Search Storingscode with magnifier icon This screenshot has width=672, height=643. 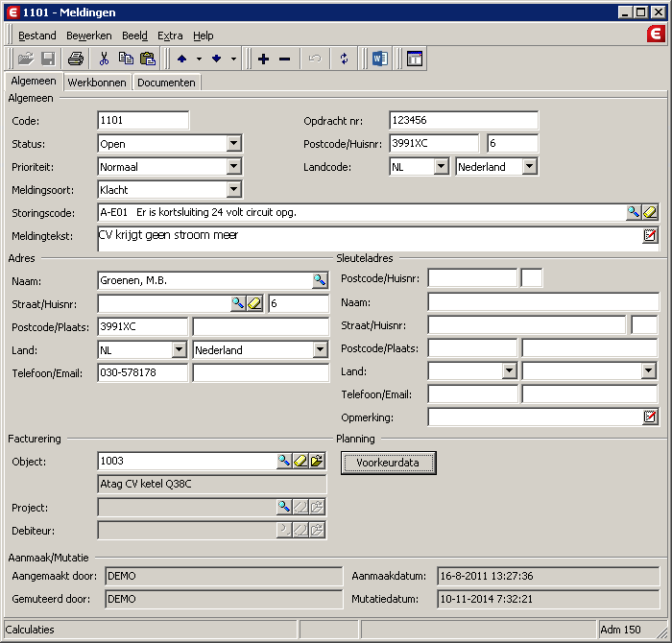point(634,212)
